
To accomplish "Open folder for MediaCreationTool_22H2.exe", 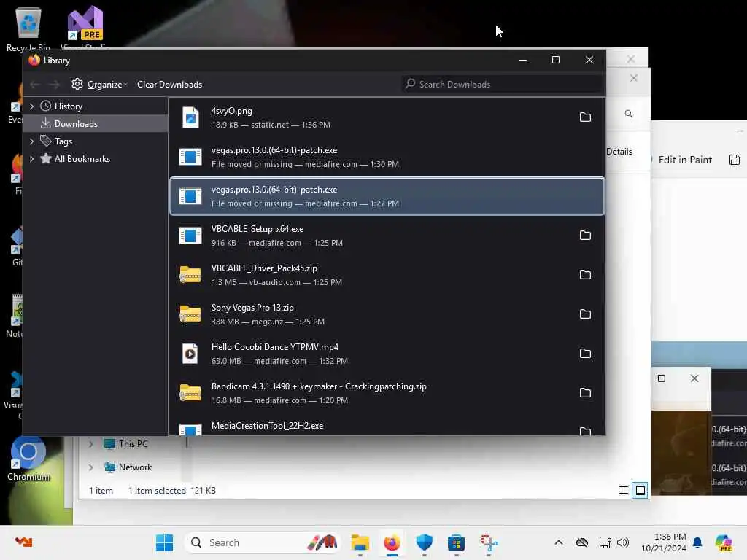I will pos(585,431).
